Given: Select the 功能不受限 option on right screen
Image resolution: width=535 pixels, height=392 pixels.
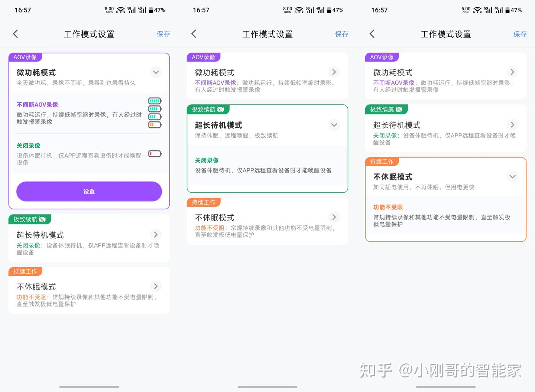Looking at the screenshot, I should click(446, 215).
